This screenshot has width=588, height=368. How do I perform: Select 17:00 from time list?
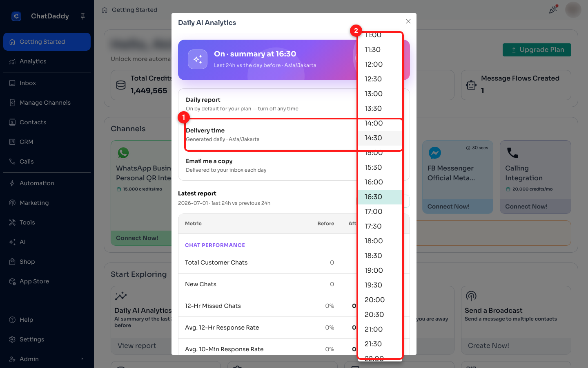click(380, 211)
